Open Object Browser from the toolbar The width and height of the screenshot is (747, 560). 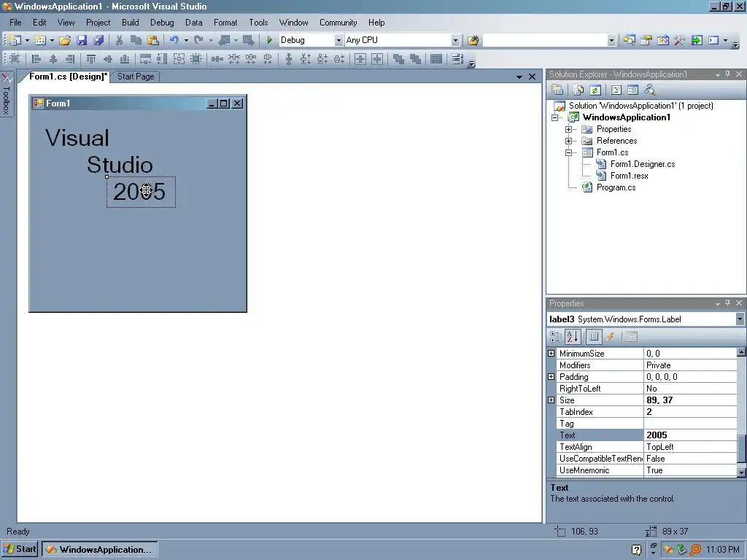point(662,41)
